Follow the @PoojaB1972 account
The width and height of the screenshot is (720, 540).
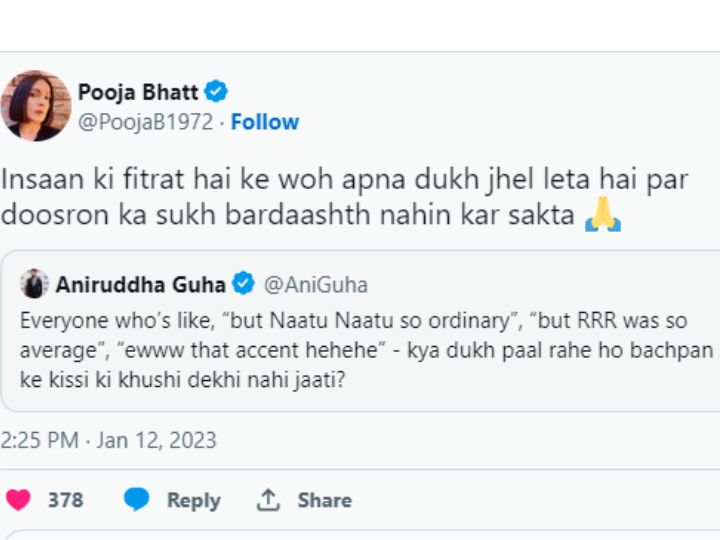(265, 122)
